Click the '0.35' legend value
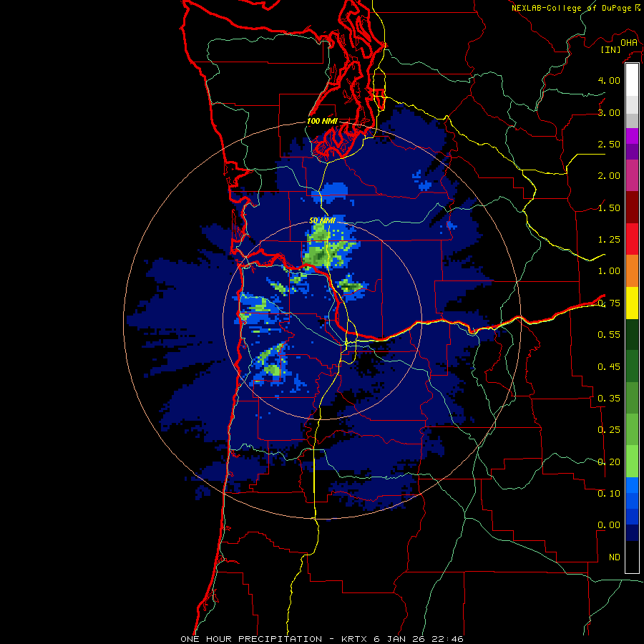 pos(609,399)
